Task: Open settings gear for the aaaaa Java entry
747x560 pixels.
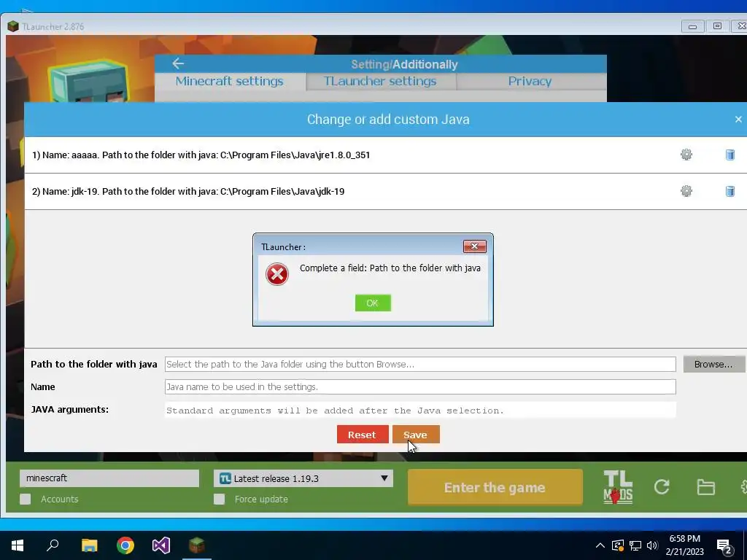Action: 686,155
